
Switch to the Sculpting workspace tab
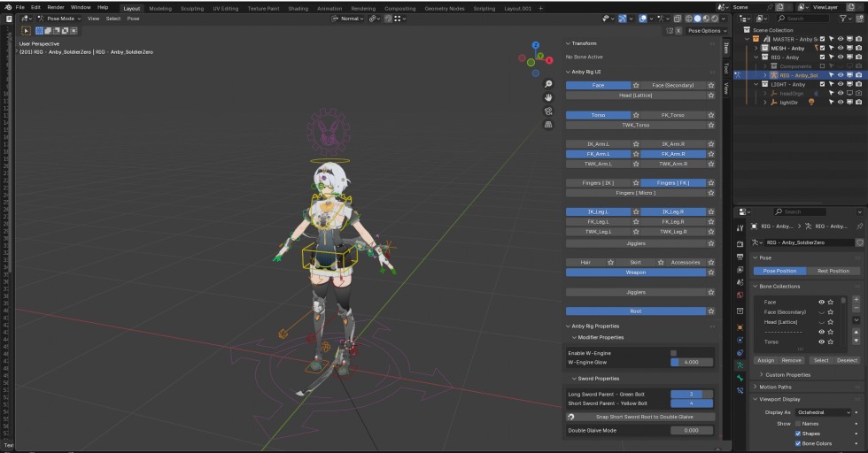[x=191, y=8]
